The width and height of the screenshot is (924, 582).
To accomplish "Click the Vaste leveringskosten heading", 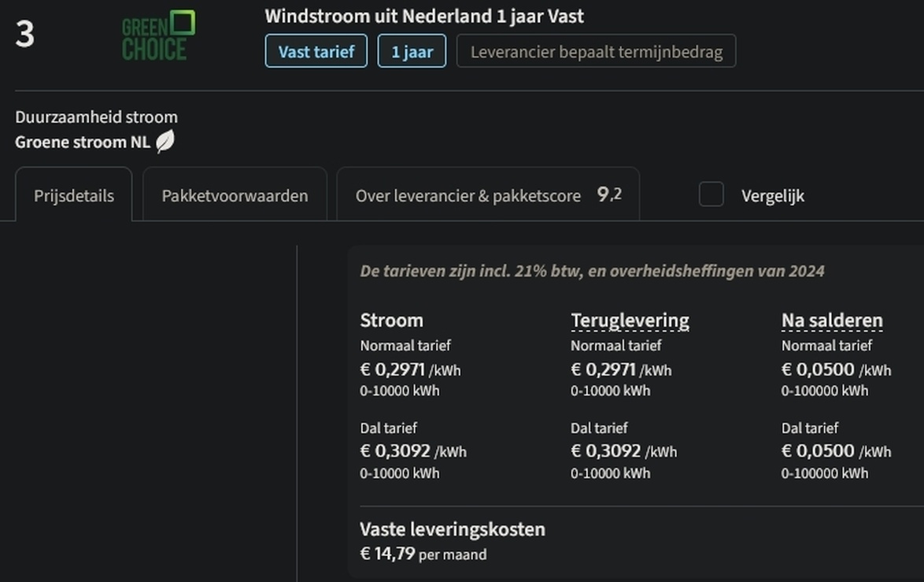I will [x=453, y=529].
